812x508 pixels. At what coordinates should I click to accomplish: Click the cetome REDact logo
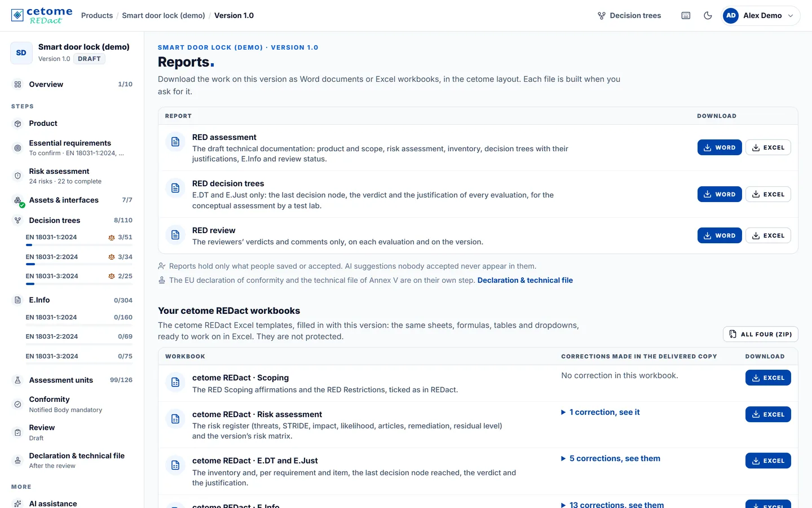42,16
